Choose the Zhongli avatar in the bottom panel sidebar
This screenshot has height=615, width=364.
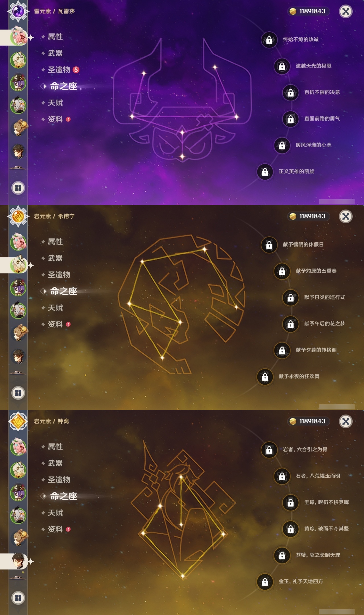point(18,561)
